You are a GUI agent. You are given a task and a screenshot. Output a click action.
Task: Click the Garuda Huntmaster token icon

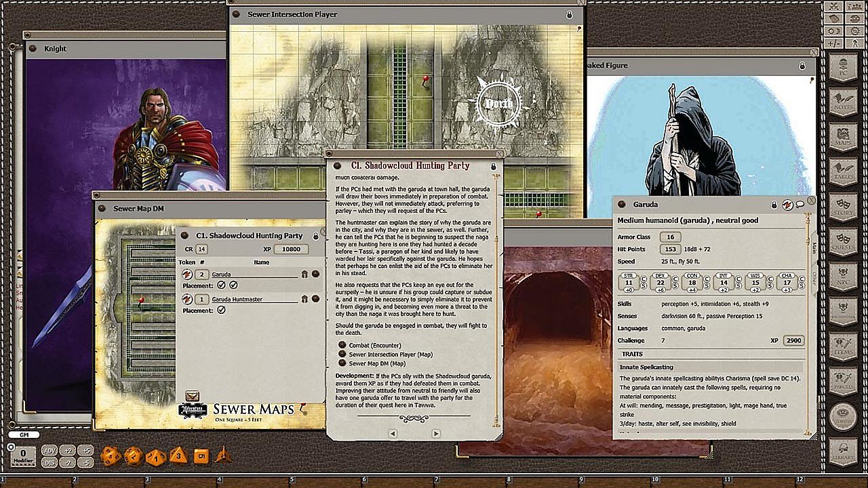186,299
